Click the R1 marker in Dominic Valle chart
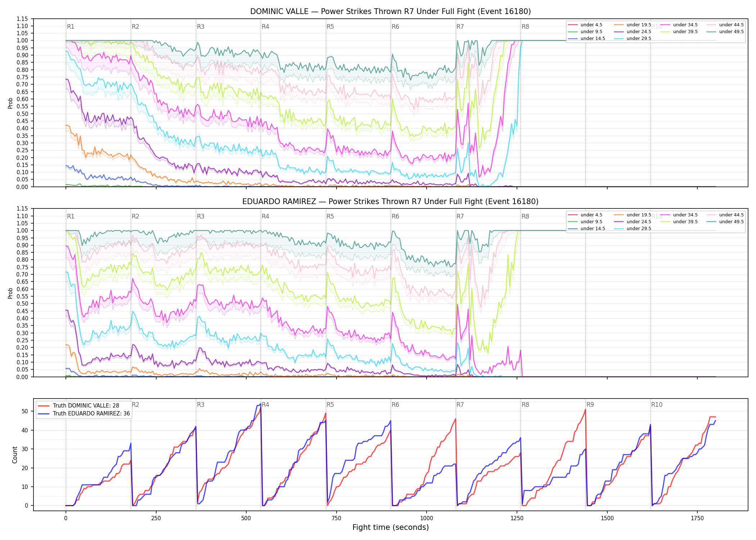756x540 pixels. click(71, 27)
